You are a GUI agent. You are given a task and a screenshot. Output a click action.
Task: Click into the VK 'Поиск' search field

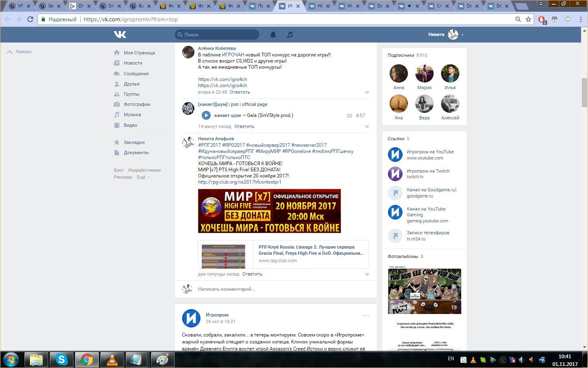click(217, 35)
